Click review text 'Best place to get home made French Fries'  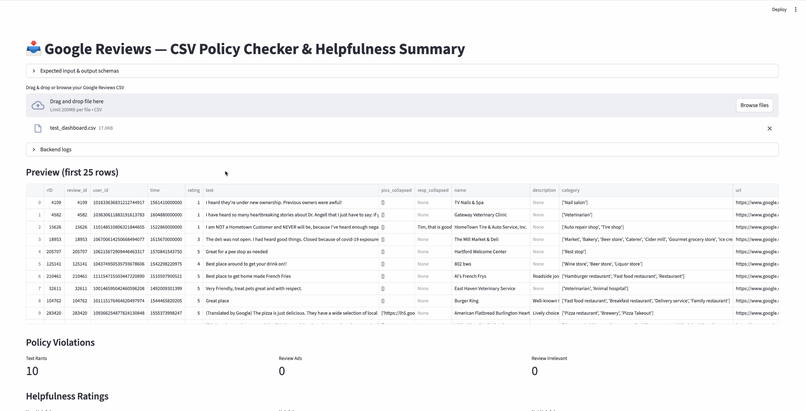[291, 276]
